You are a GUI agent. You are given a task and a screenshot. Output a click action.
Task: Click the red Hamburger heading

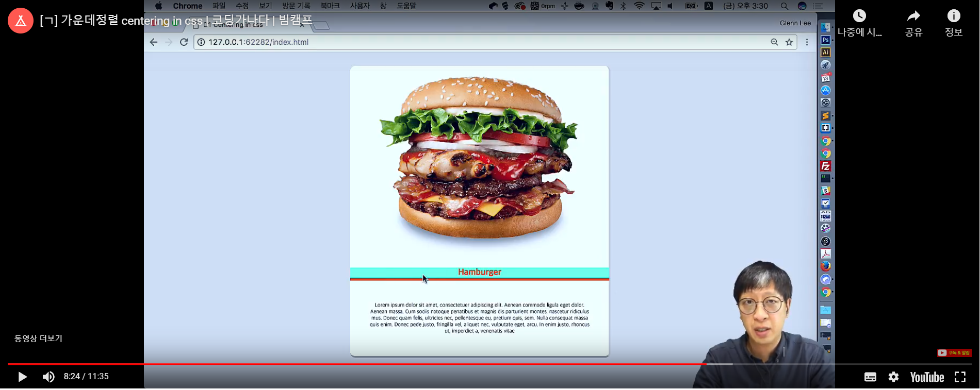pos(480,272)
